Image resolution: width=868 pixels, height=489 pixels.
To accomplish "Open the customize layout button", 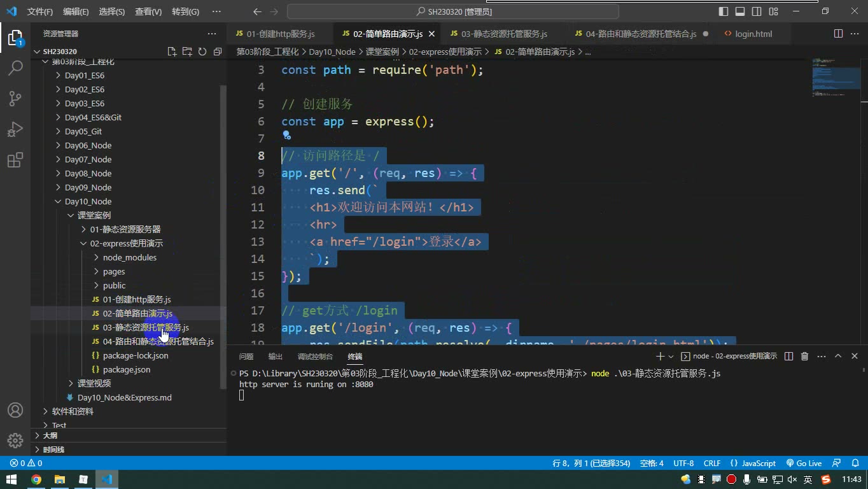I will (x=773, y=11).
